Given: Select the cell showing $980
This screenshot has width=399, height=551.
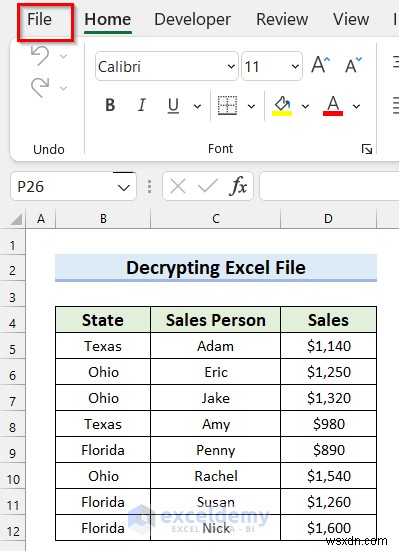Looking at the screenshot, I should click(328, 424).
